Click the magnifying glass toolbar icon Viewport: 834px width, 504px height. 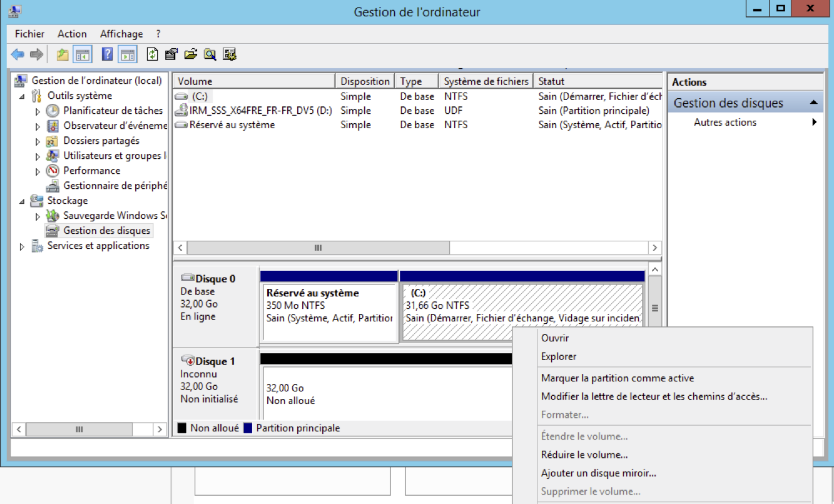(x=210, y=54)
